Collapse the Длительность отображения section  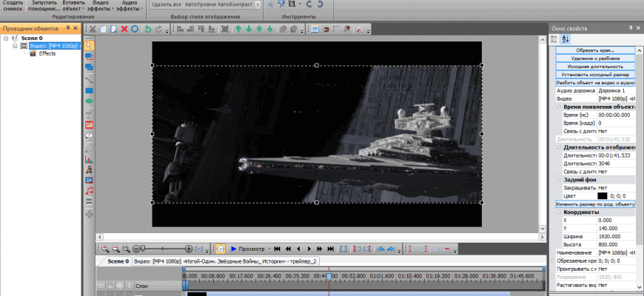(x=560, y=147)
